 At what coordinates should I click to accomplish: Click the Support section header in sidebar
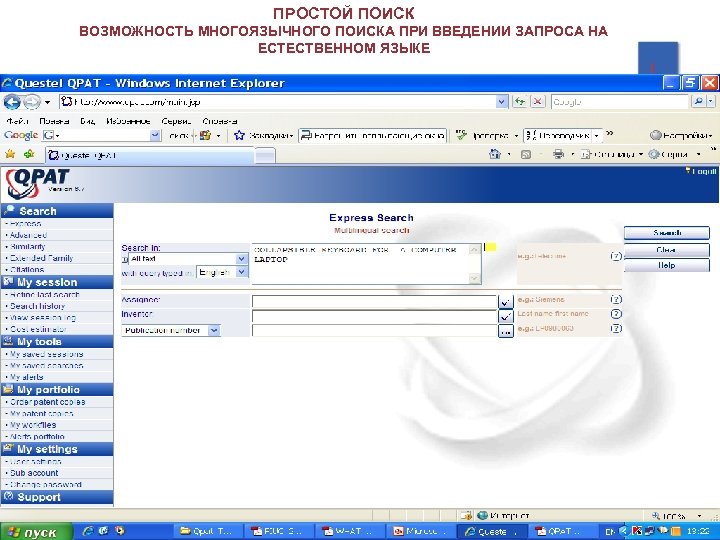point(57,497)
